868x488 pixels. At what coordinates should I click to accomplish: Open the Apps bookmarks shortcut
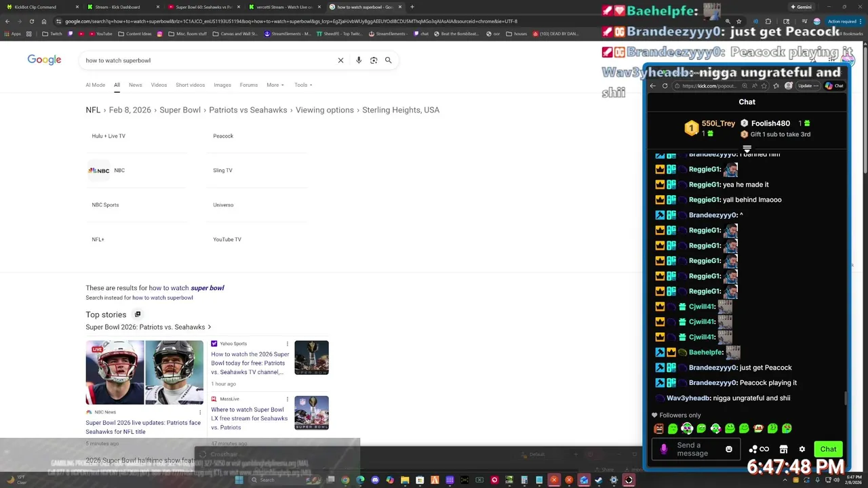click(13, 33)
